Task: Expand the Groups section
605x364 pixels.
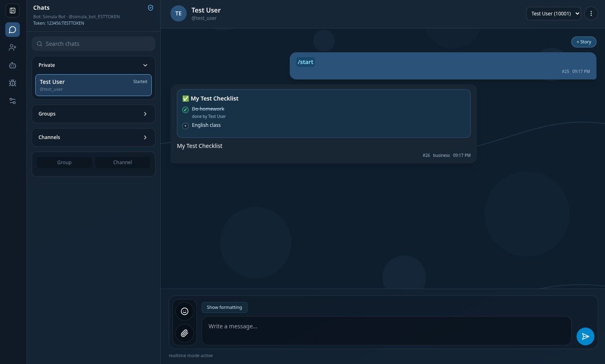Action: pos(145,114)
